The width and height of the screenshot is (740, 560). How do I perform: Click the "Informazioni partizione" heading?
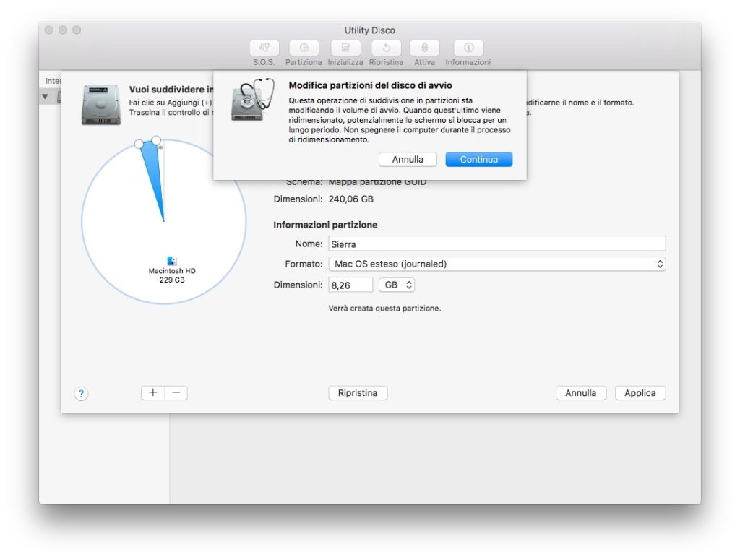(325, 225)
